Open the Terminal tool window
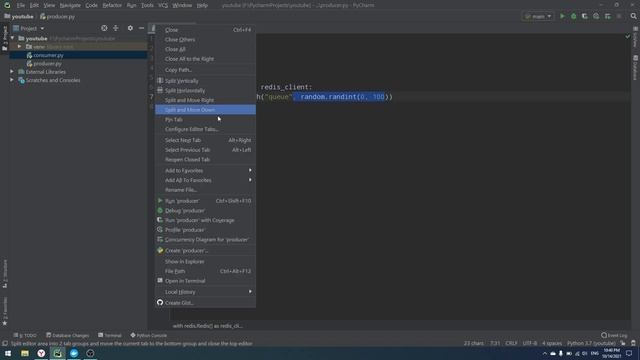This screenshot has height=360, width=640. (x=109, y=335)
